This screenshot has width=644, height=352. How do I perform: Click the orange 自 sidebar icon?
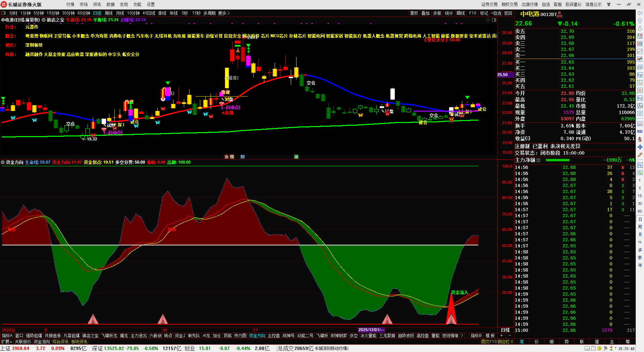click(x=640, y=91)
